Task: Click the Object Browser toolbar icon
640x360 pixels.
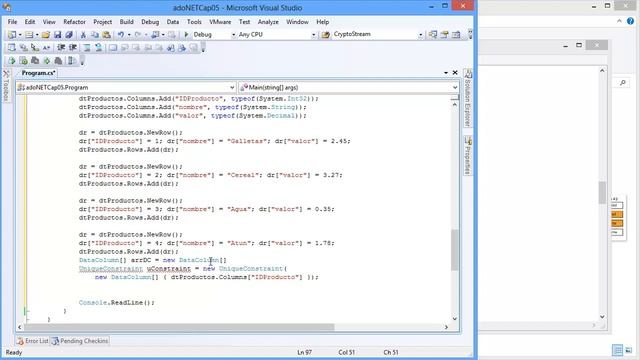Action: (x=456, y=35)
